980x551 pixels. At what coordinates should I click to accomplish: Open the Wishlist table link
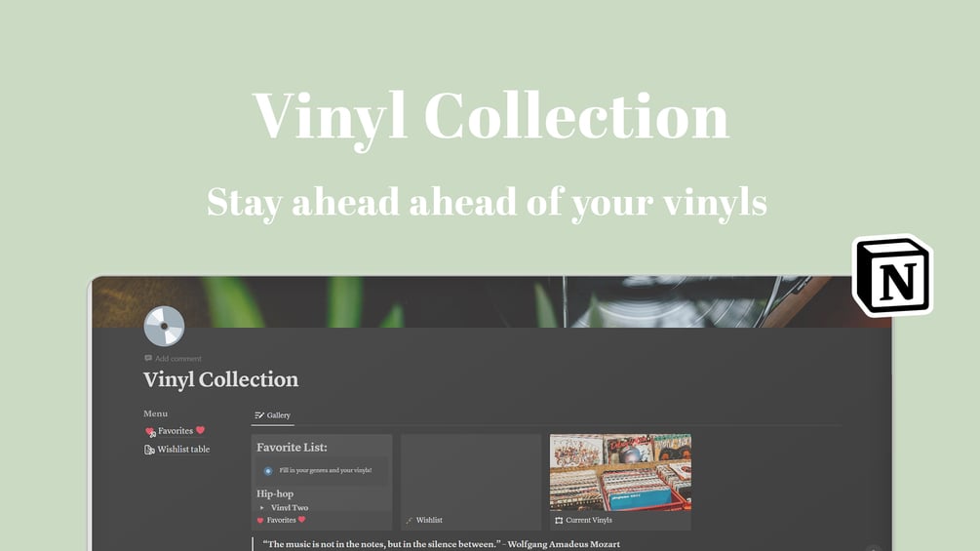point(183,450)
